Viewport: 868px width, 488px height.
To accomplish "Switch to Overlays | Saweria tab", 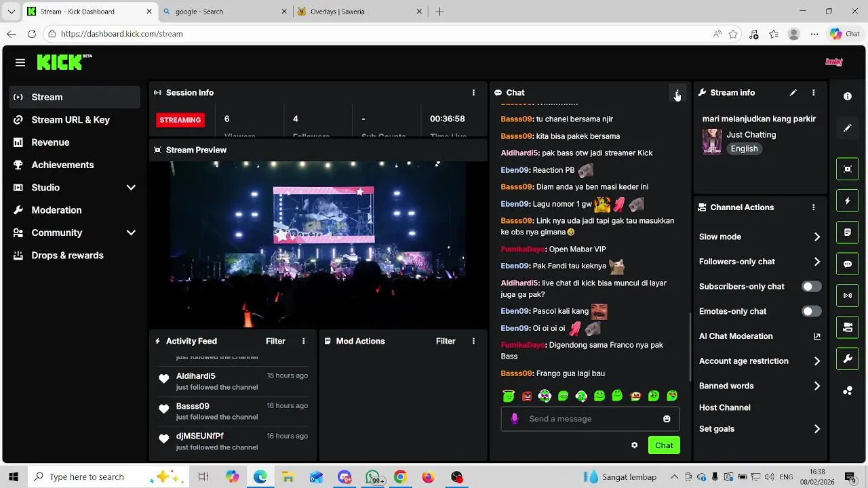I will tap(359, 12).
